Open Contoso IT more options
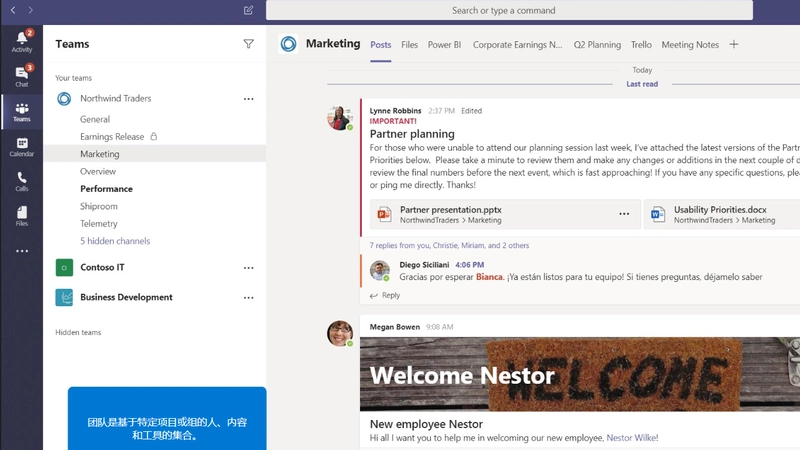This screenshot has width=800, height=450. coord(248,268)
